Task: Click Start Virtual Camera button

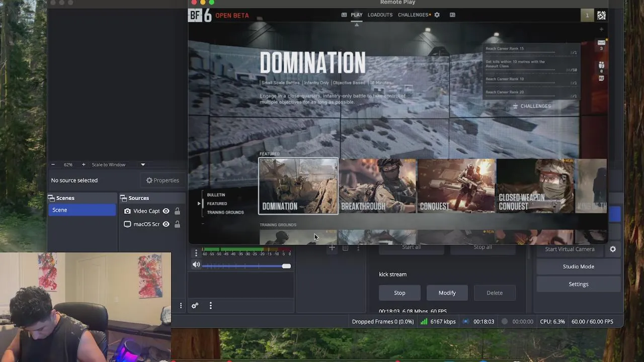Action: tap(570, 249)
